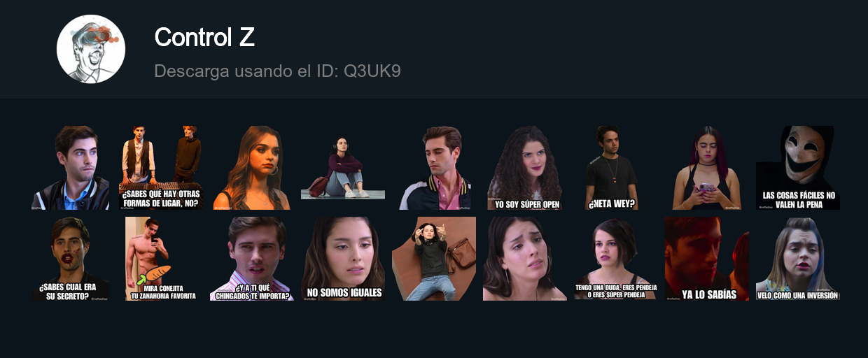Open the Control Z pack avatar
The image size is (868, 358).
tap(91, 49)
